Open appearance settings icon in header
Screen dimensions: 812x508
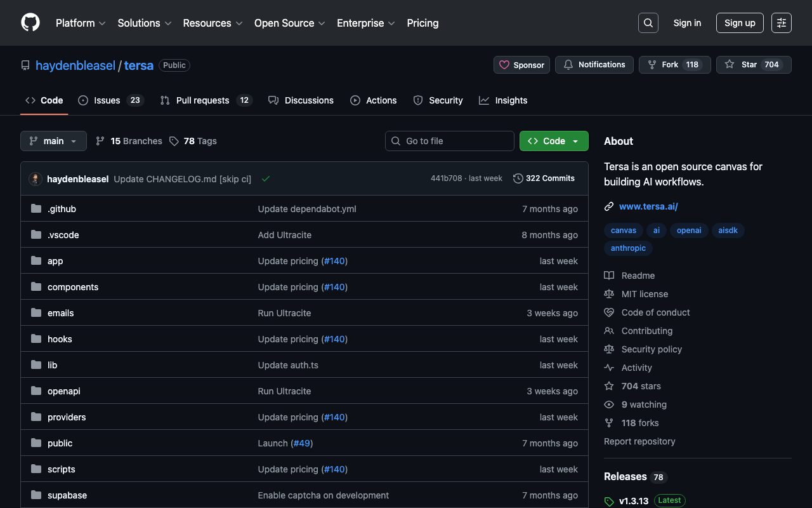coord(781,23)
